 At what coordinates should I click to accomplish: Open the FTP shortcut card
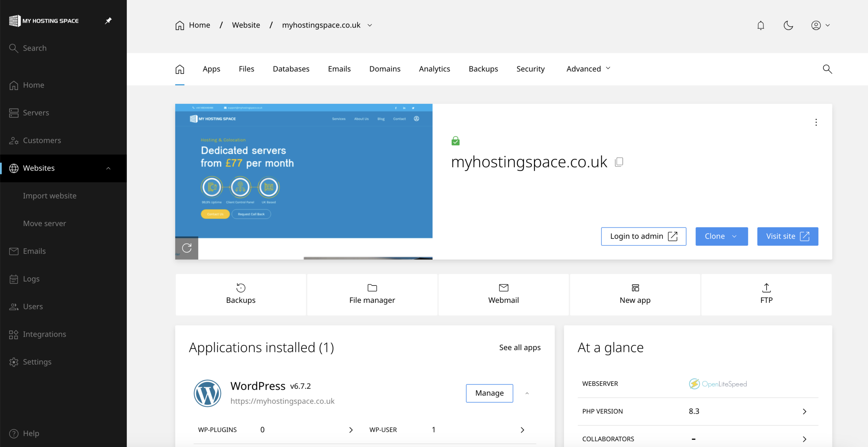pos(766,295)
